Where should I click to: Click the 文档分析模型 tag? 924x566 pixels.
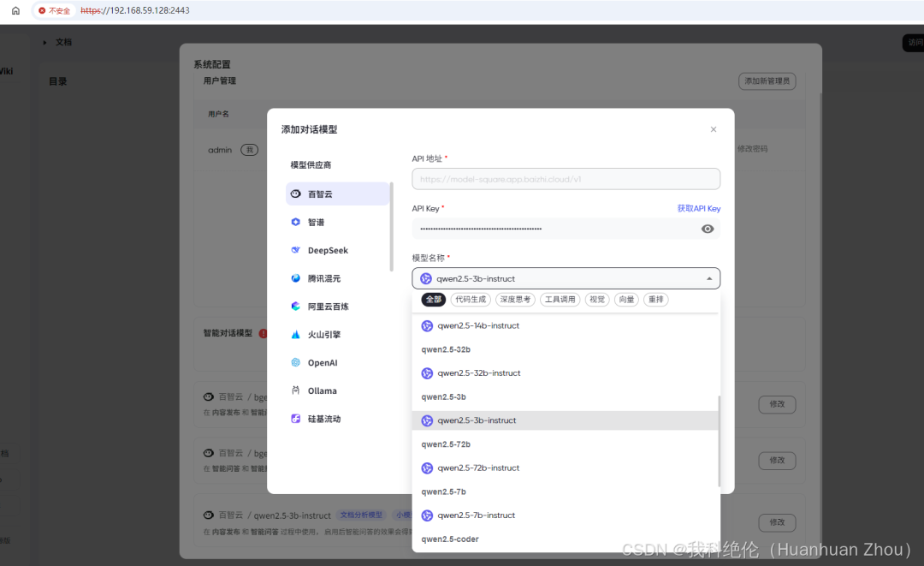[361, 515]
